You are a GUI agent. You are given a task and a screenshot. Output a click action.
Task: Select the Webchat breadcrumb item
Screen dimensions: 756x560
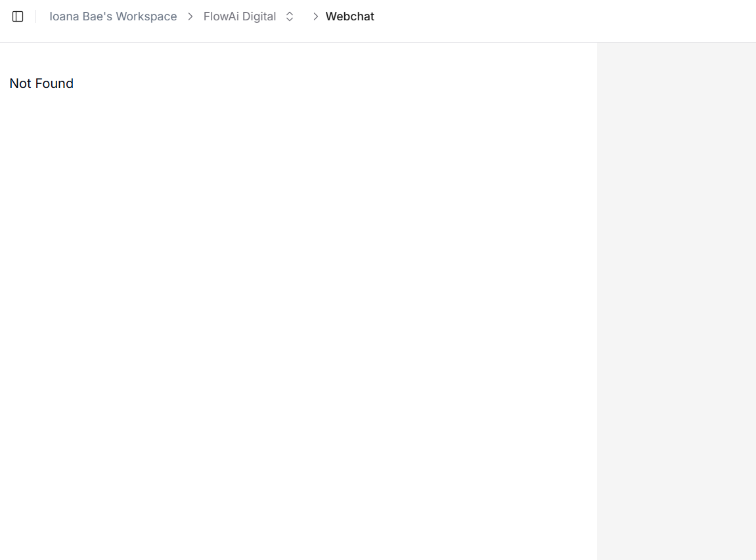pos(349,16)
